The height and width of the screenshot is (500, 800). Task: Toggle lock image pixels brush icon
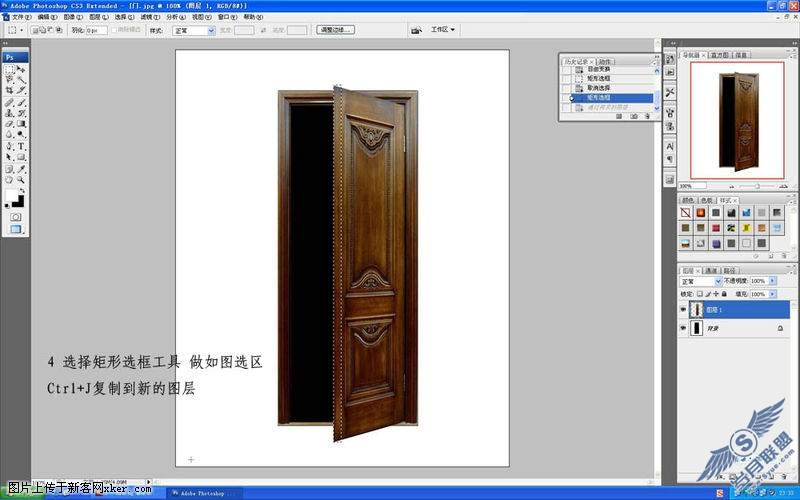708,294
